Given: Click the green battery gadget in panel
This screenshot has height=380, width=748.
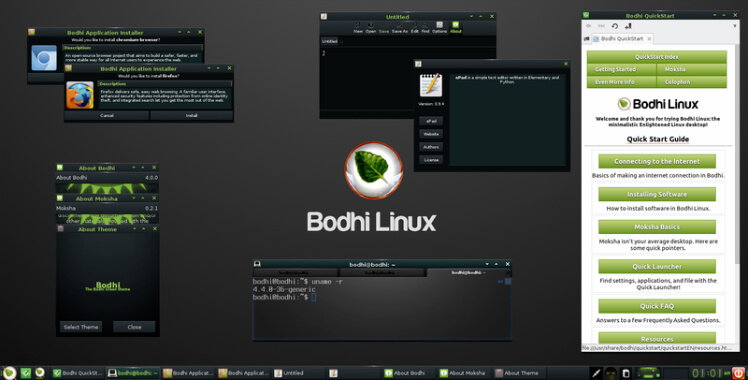Looking at the screenshot, I should tap(649, 373).
